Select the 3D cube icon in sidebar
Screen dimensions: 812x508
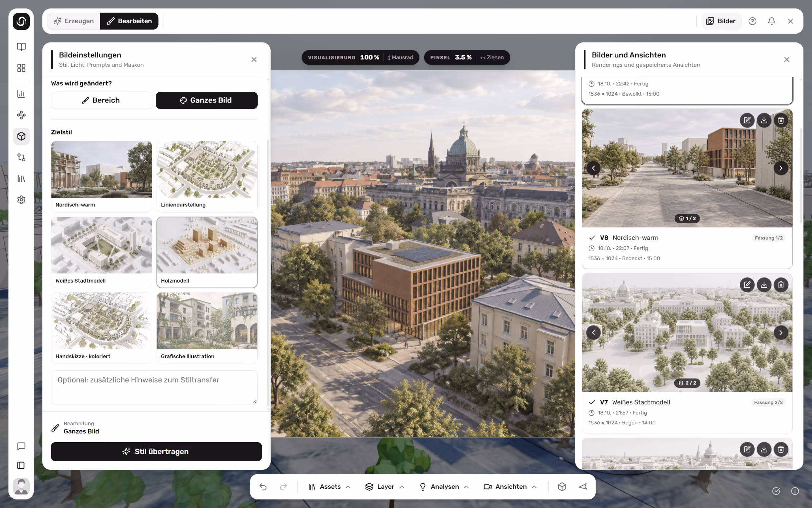(21, 136)
